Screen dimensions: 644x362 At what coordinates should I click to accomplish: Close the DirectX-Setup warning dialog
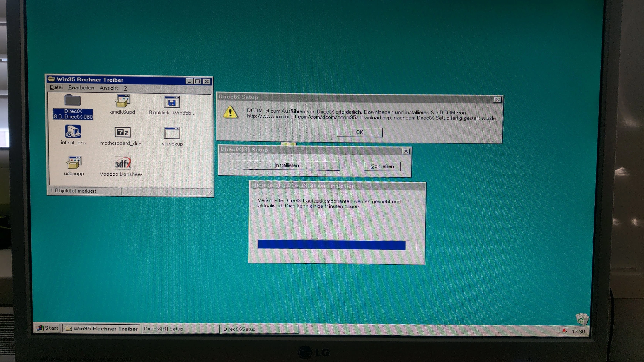pyautogui.click(x=498, y=100)
